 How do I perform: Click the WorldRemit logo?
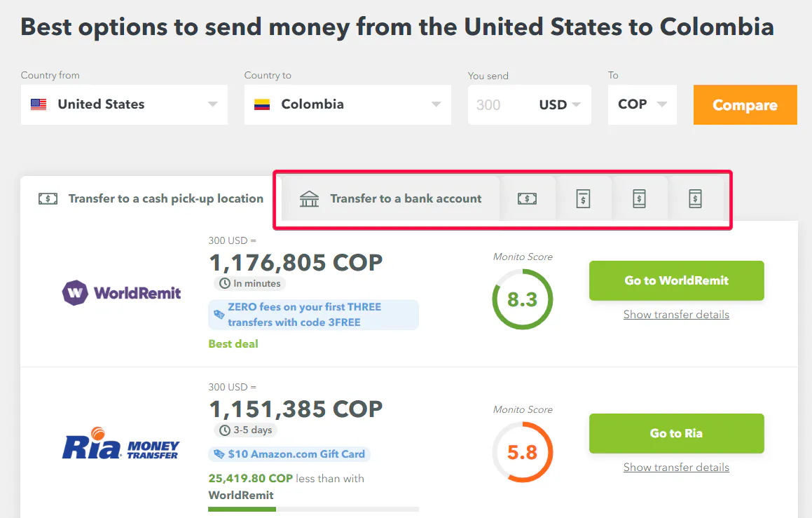click(x=122, y=293)
